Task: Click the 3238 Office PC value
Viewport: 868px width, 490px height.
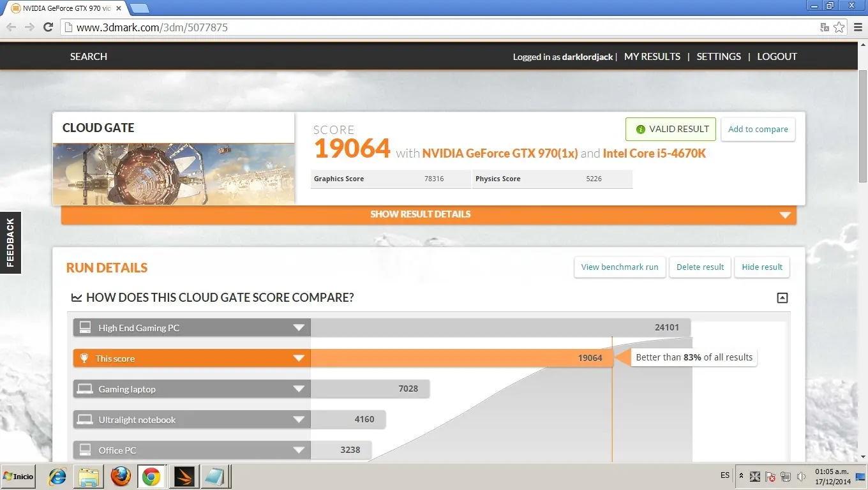Action: 350,450
